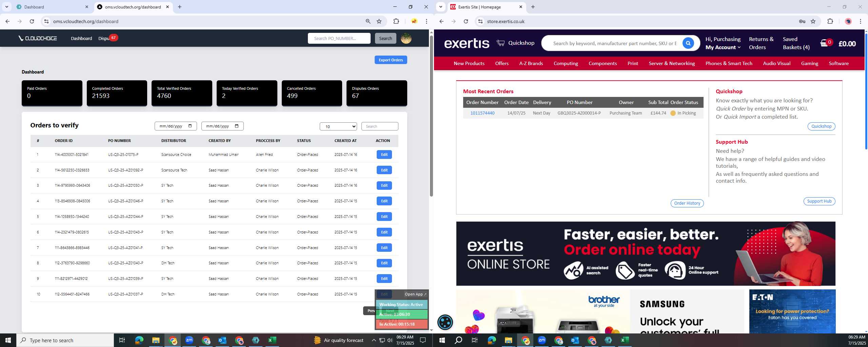Click Windows Start button on left taskbar

click(8, 340)
